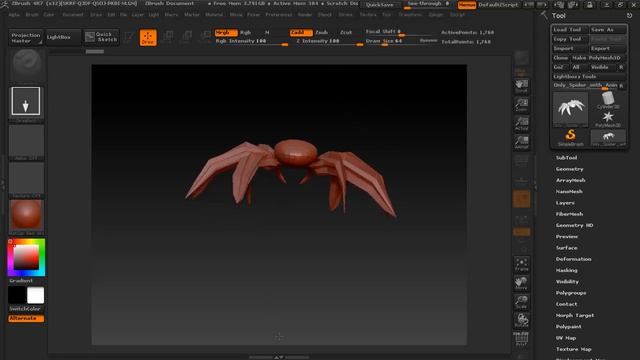This screenshot has height=360, width=640.
Task: Click the Projection Master button
Action: tap(26, 38)
